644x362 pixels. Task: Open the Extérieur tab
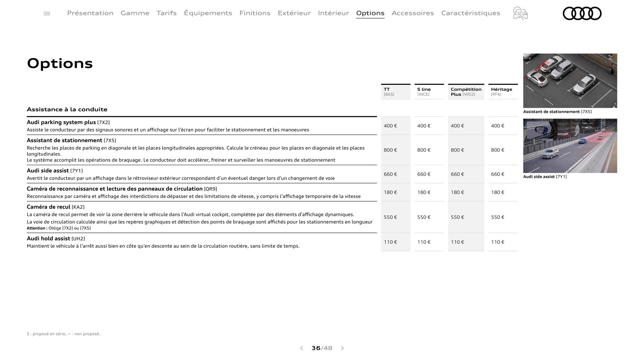[x=294, y=13]
